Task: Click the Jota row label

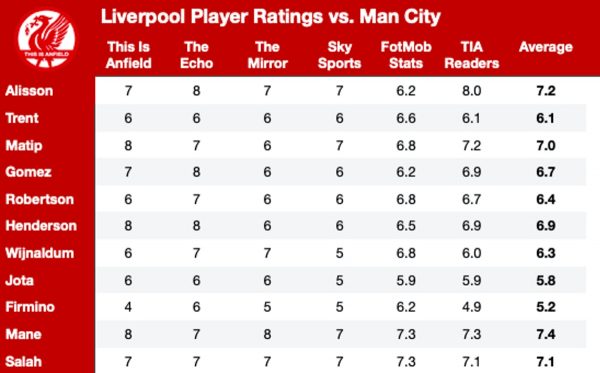Action: pos(20,280)
